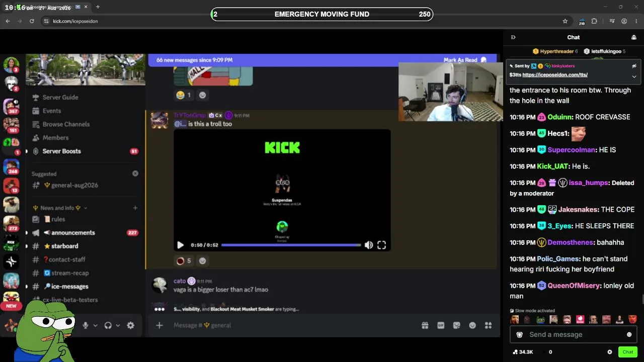
Task: Open Discord user settings gear
Action: [x=131, y=325]
